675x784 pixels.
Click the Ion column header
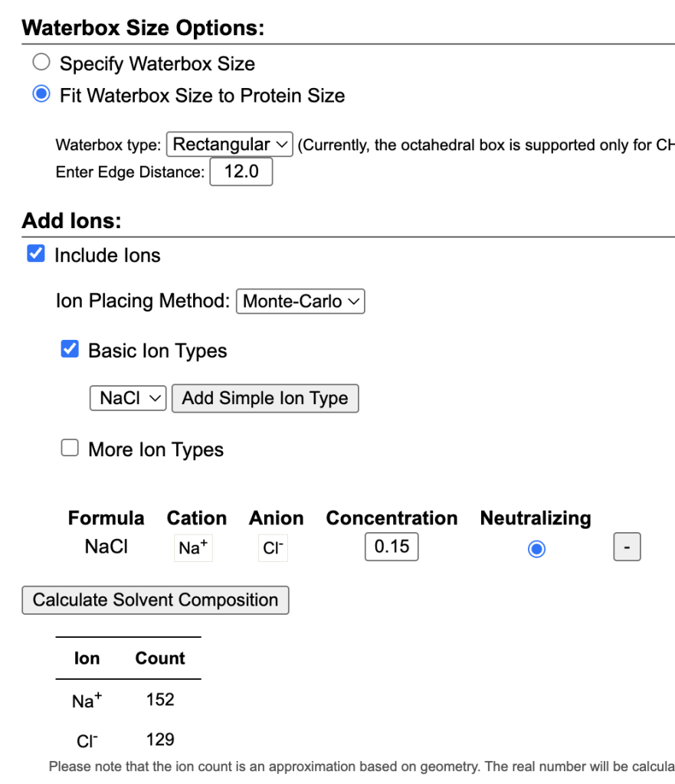[x=87, y=658]
